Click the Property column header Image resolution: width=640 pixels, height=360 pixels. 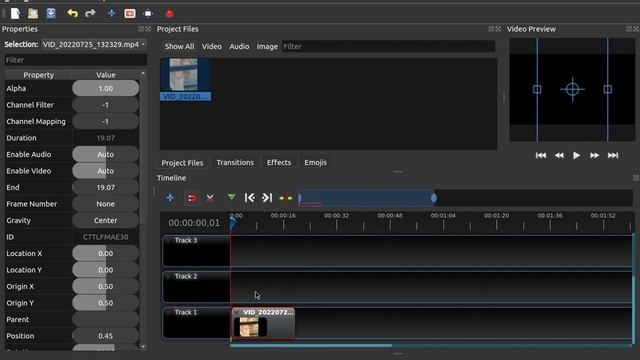(38, 75)
